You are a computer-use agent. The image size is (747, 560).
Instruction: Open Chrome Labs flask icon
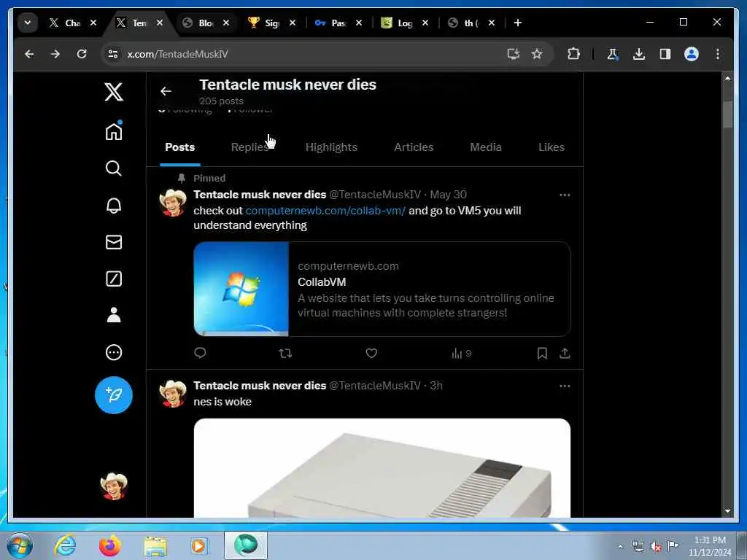(x=613, y=54)
